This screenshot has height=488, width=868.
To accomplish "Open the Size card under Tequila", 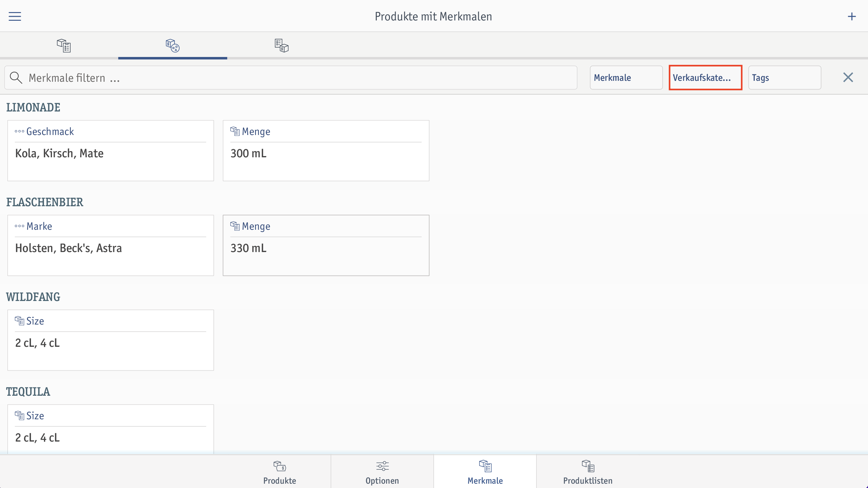I will tap(111, 429).
